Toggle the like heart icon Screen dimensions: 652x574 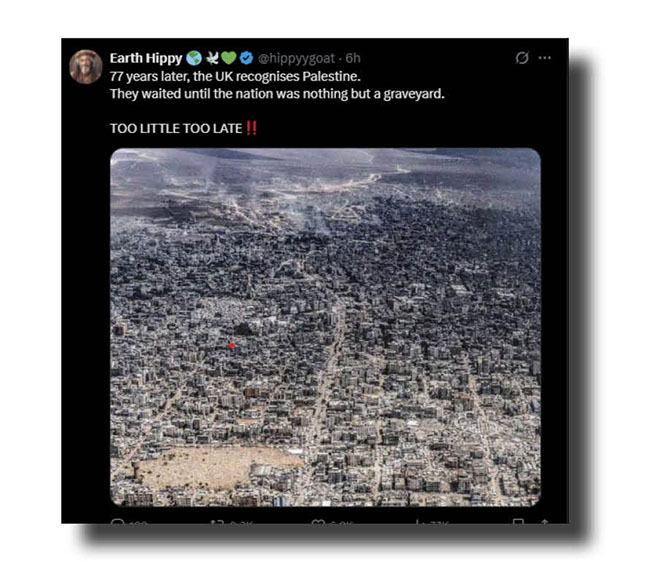pyautogui.click(x=318, y=521)
